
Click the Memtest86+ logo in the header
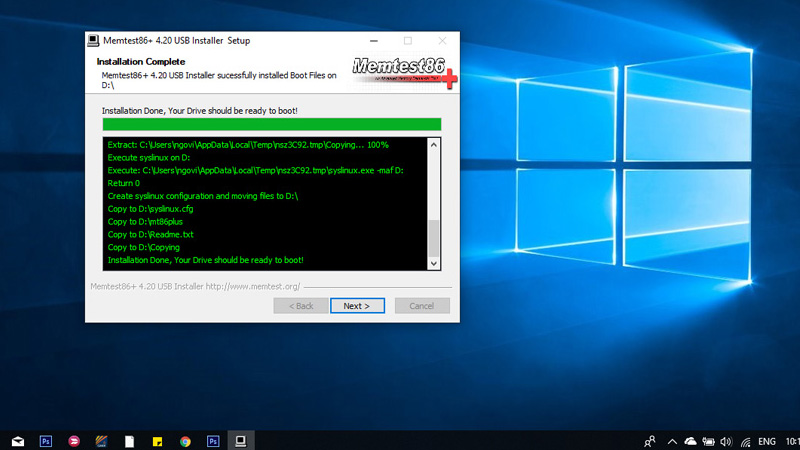[x=404, y=71]
